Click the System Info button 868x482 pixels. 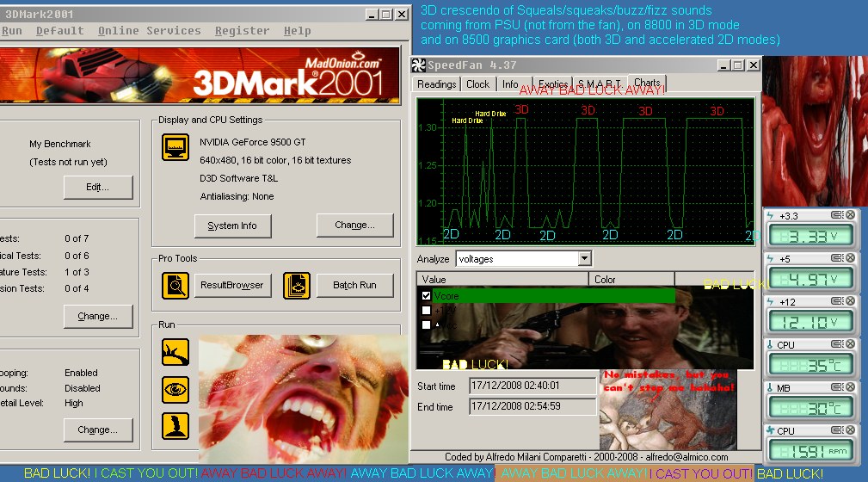coord(232,226)
